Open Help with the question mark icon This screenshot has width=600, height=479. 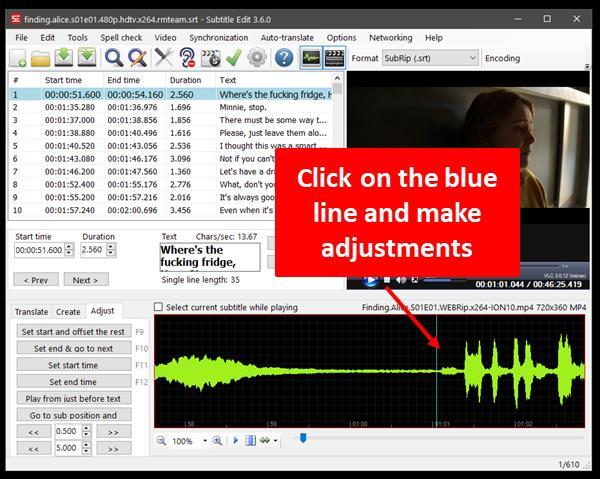click(x=284, y=58)
